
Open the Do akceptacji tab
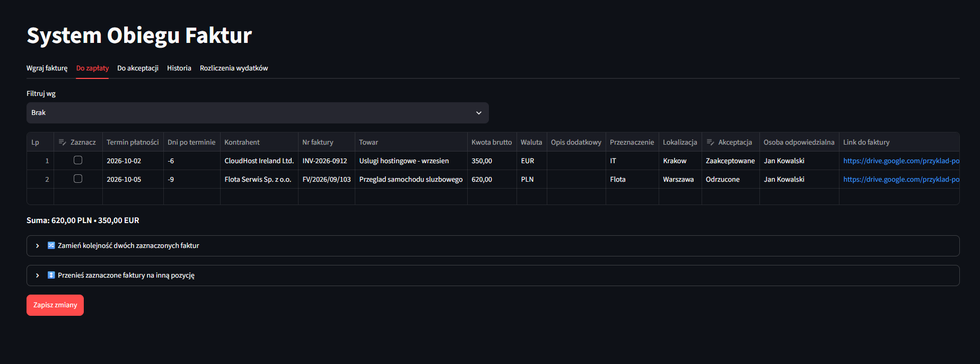(138, 68)
